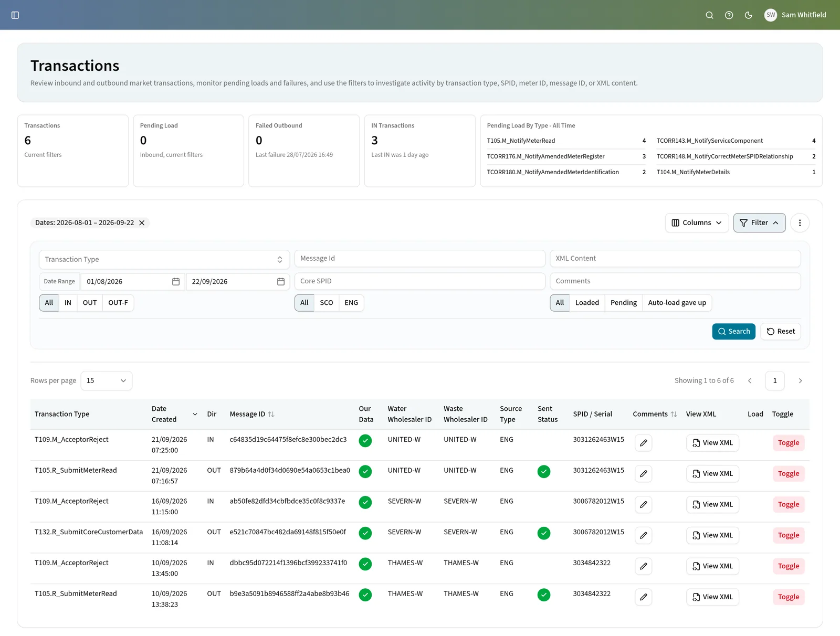Screen dimensions: 840x636
Task: Click Our Data checkmark in c64835d1 row
Action: coord(365,441)
